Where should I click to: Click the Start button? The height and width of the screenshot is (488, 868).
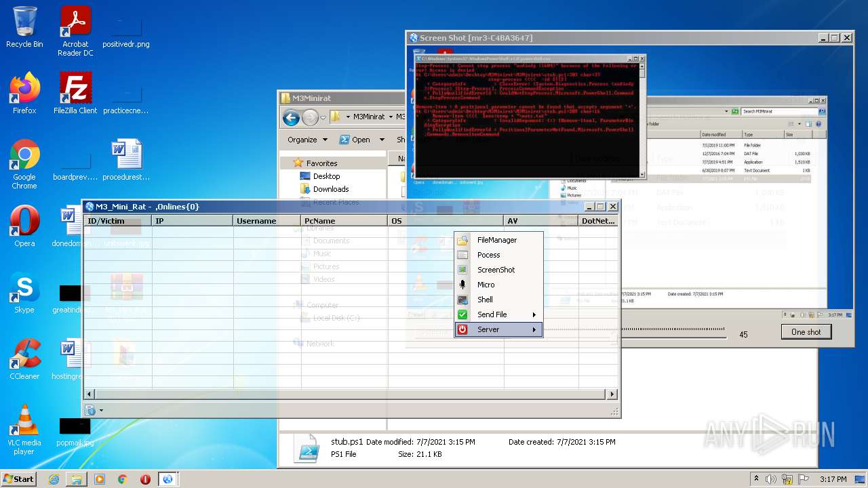pos(18,479)
